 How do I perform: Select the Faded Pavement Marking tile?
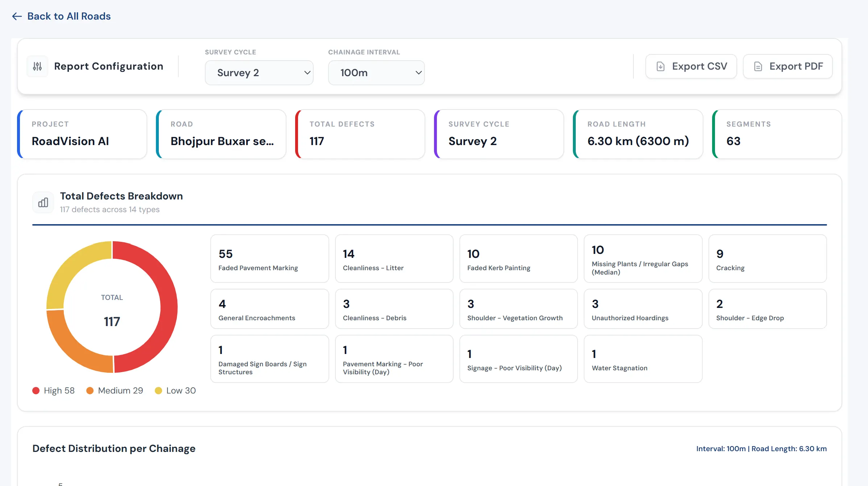[270, 259]
